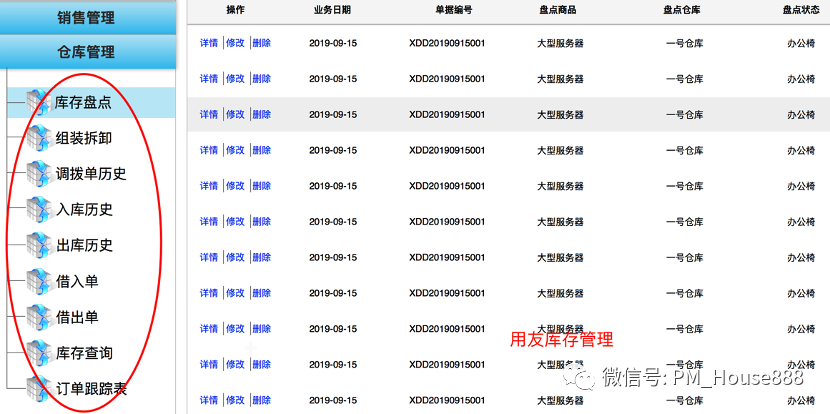Sort by the 业务日期 column header
830x414 pixels.
[x=332, y=9]
